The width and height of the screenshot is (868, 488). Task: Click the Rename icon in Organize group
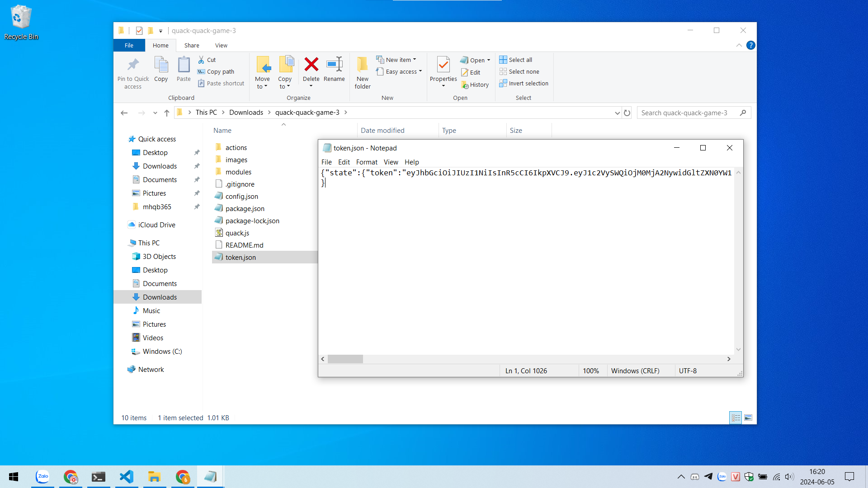(x=334, y=65)
